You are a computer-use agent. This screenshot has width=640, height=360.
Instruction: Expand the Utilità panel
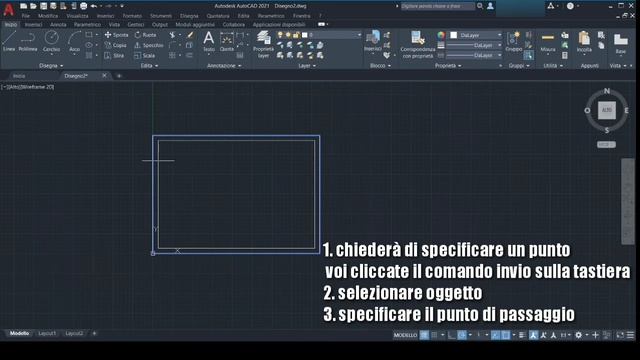click(x=553, y=66)
